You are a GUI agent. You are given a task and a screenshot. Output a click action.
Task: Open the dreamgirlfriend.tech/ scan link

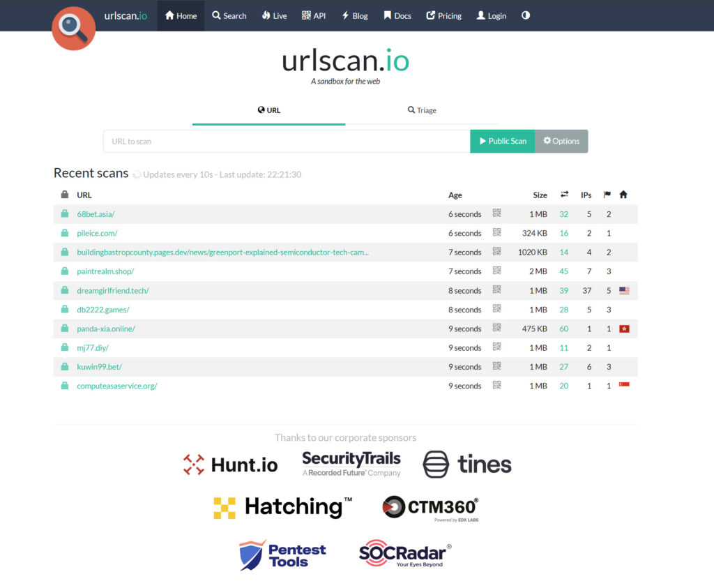coord(113,291)
